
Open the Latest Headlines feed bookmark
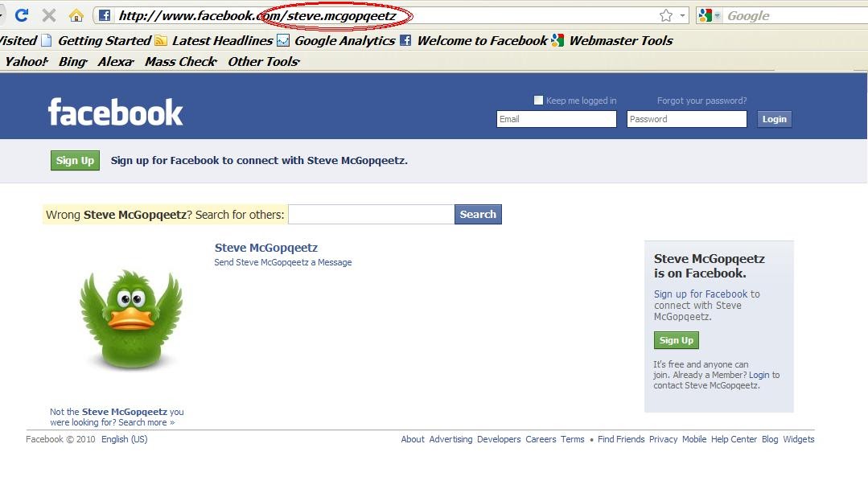click(214, 40)
